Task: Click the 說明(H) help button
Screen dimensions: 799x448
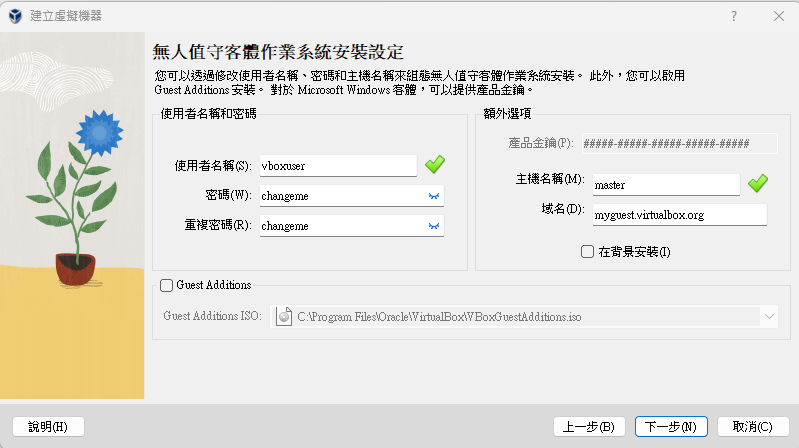Action: tap(48, 427)
